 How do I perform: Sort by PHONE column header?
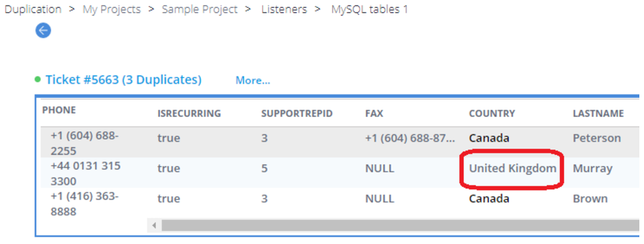point(59,110)
